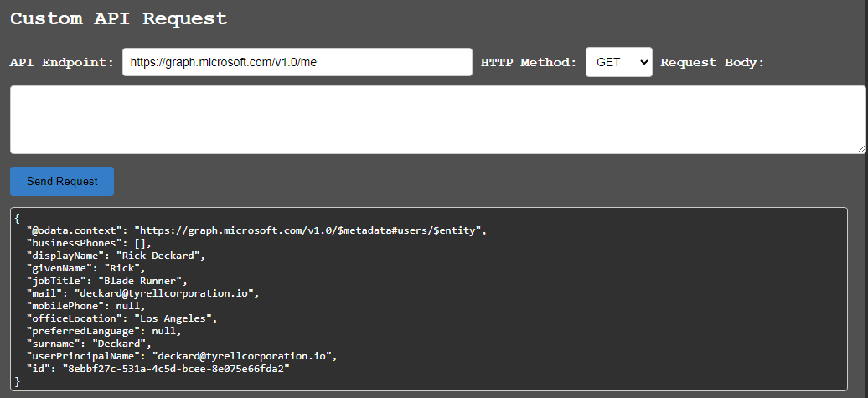Click the API Endpoint label
The width and height of the screenshot is (868, 398).
coord(61,63)
